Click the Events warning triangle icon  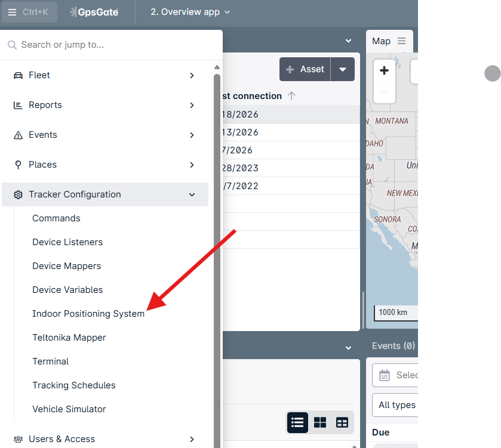point(18,135)
